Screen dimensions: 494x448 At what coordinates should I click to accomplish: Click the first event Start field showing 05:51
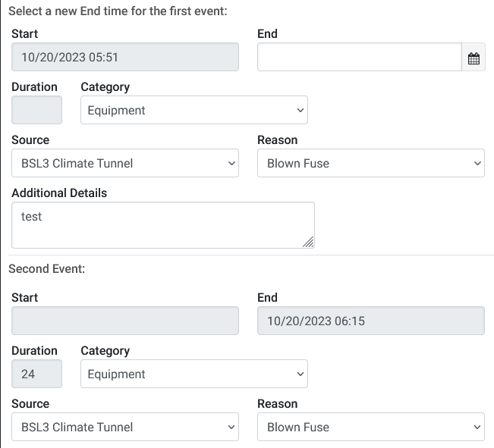125,57
